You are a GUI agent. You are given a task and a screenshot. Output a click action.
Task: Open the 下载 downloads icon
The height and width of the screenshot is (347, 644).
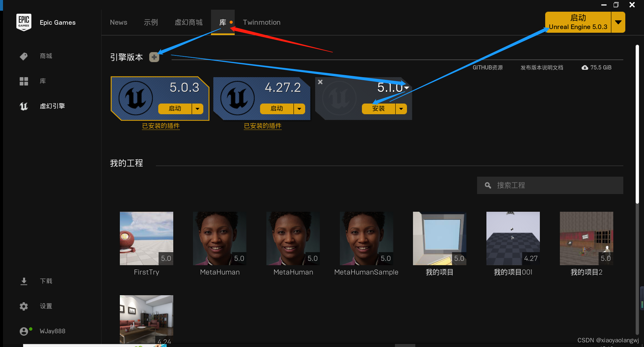[24, 281]
